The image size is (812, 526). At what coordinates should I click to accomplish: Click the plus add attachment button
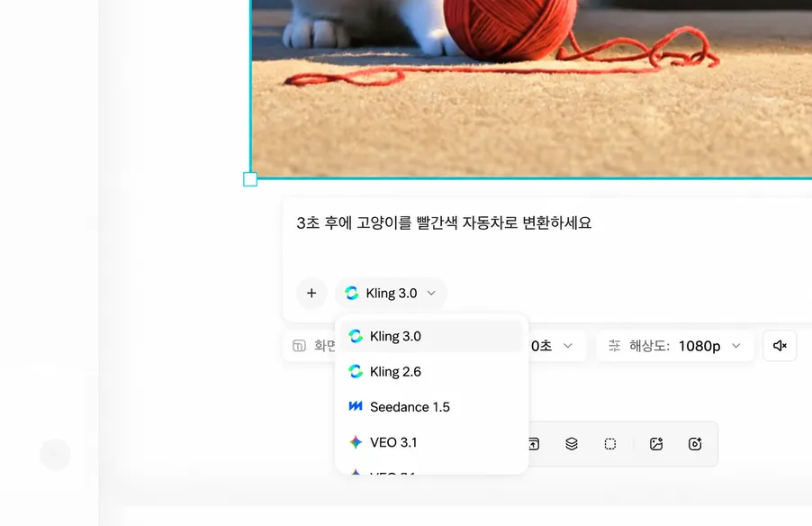[311, 294]
